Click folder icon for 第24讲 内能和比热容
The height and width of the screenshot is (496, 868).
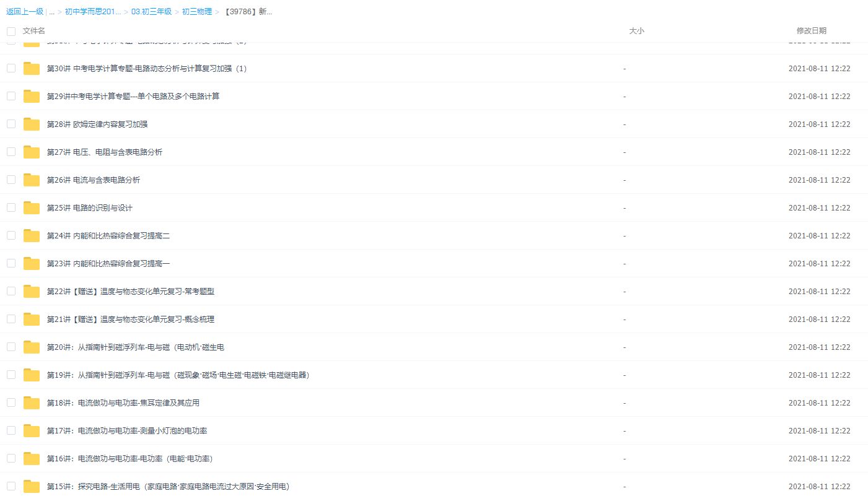coord(32,236)
